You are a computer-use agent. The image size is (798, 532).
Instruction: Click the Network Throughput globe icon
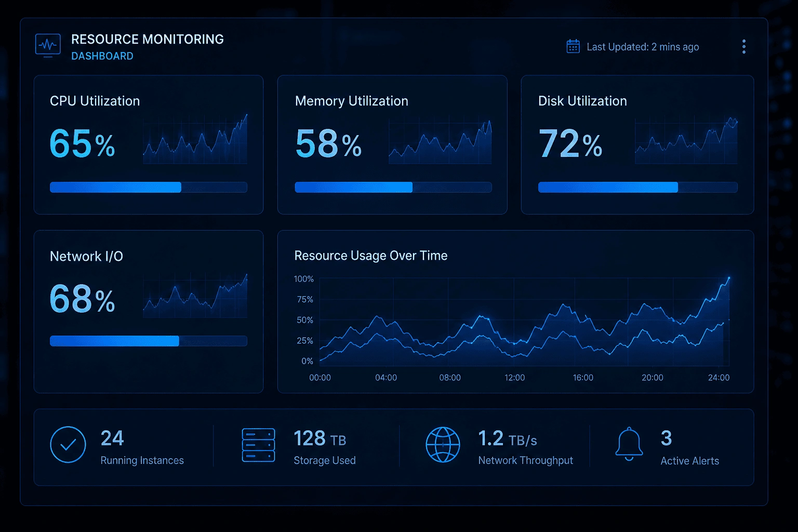(443, 445)
